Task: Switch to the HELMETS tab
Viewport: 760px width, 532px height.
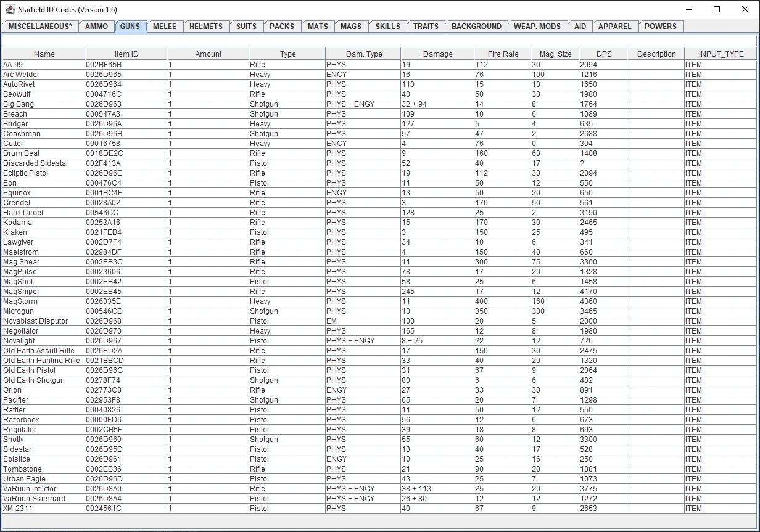Action: tap(206, 27)
